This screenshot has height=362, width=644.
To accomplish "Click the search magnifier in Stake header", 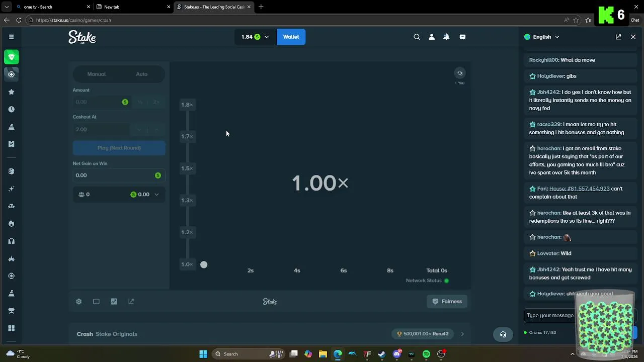I will pyautogui.click(x=417, y=37).
